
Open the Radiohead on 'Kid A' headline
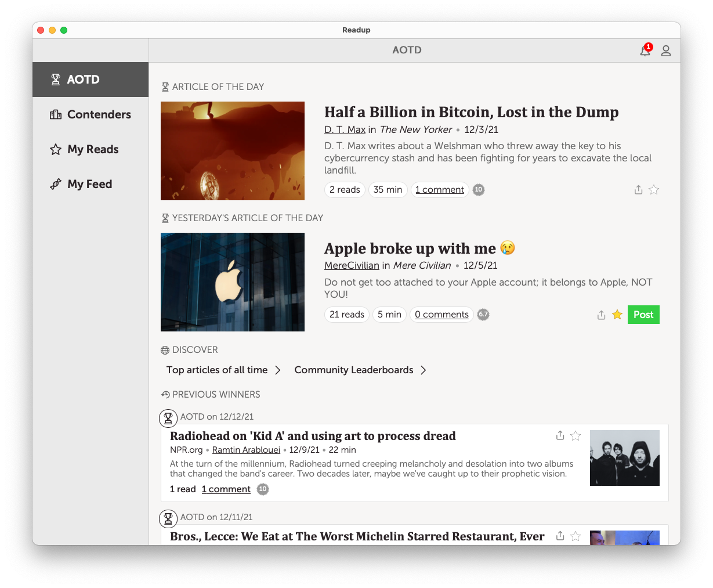[x=313, y=436]
